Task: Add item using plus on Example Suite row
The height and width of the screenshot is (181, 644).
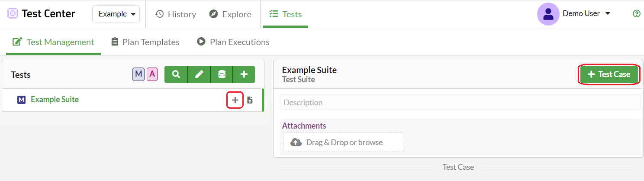Action: [235, 100]
